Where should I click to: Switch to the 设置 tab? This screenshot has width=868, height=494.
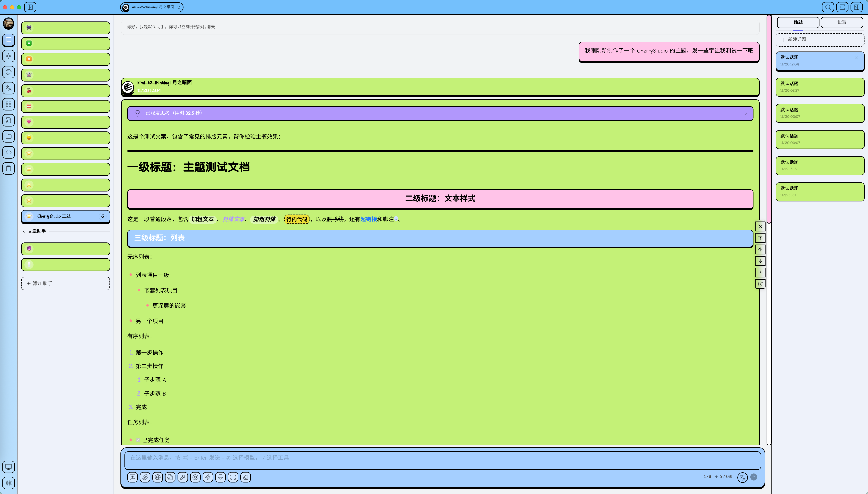tap(841, 22)
